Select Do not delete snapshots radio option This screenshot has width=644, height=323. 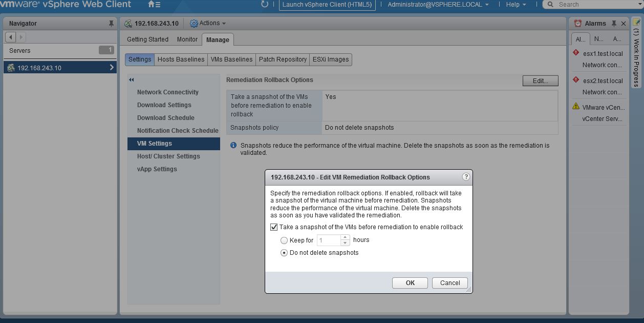click(284, 253)
